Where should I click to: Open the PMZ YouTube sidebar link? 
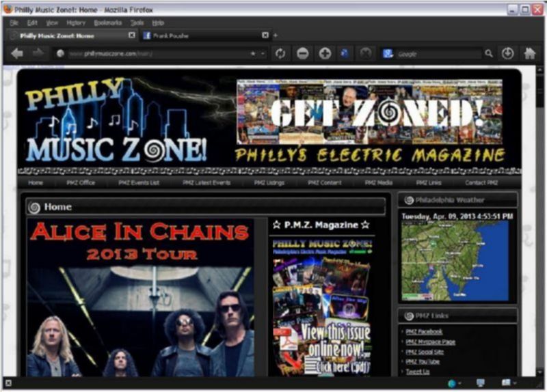click(423, 362)
